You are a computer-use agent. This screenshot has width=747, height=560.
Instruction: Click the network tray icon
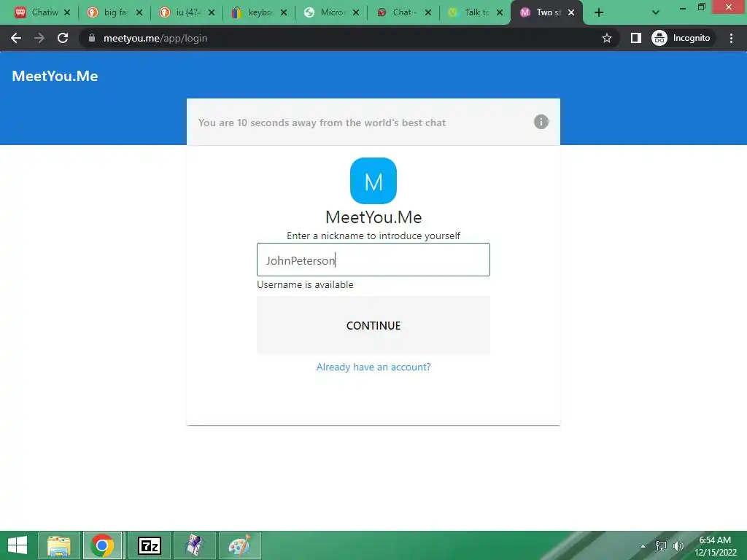coord(661,546)
